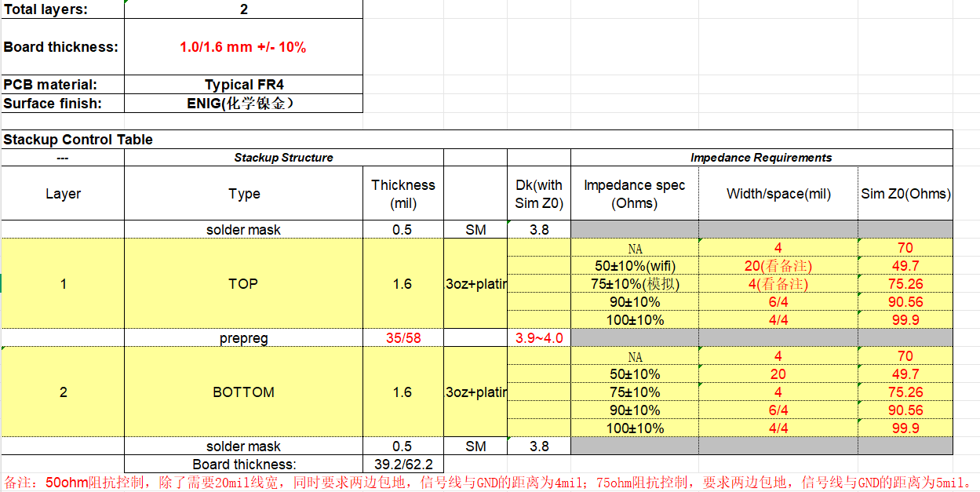980x492 pixels.
Task: Click the 'Sim Z0(Ohms)' column header
Action: [905, 194]
